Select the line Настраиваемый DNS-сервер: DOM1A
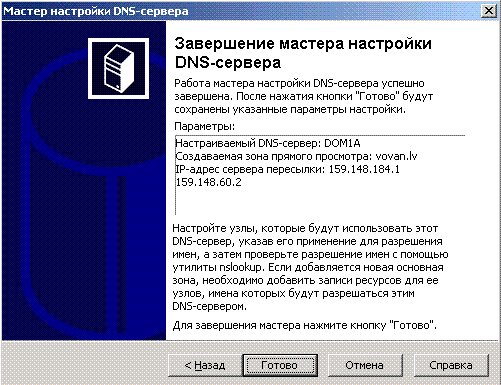The height and width of the screenshot is (385, 501). click(x=268, y=143)
